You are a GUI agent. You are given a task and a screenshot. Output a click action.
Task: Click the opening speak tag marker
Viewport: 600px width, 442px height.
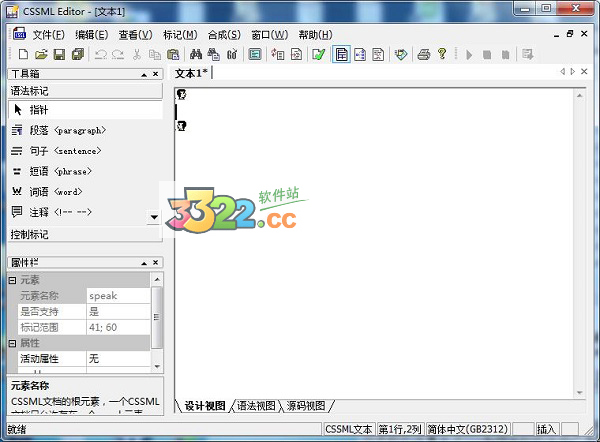click(182, 94)
